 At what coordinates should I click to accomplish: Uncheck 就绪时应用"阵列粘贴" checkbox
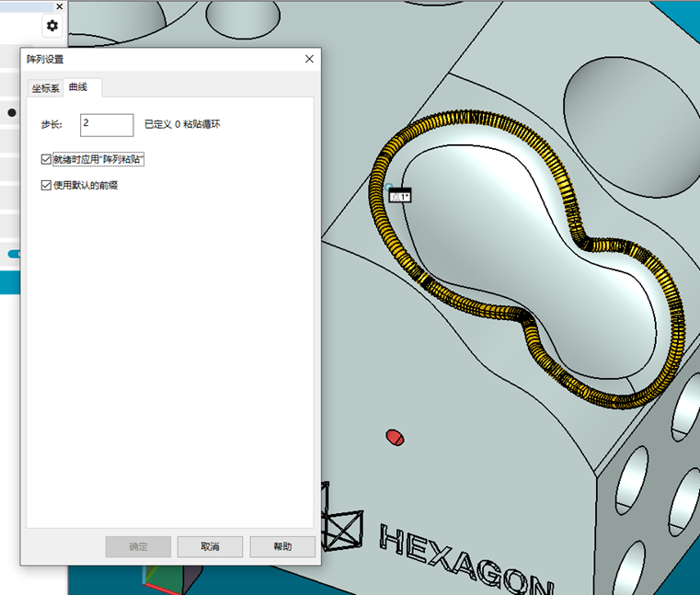click(x=47, y=159)
